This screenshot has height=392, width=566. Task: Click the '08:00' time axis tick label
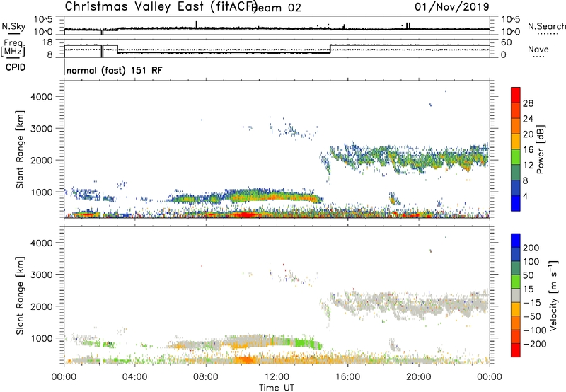click(x=206, y=377)
